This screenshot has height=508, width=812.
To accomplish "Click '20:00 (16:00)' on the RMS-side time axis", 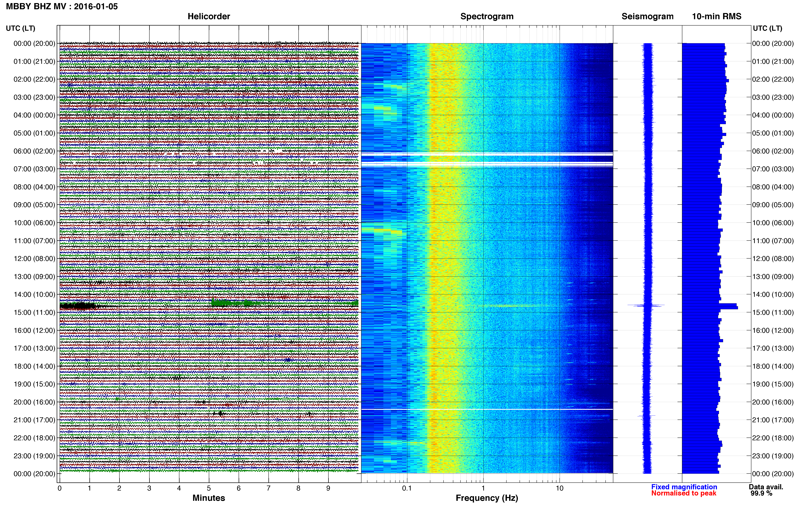I will [773, 402].
